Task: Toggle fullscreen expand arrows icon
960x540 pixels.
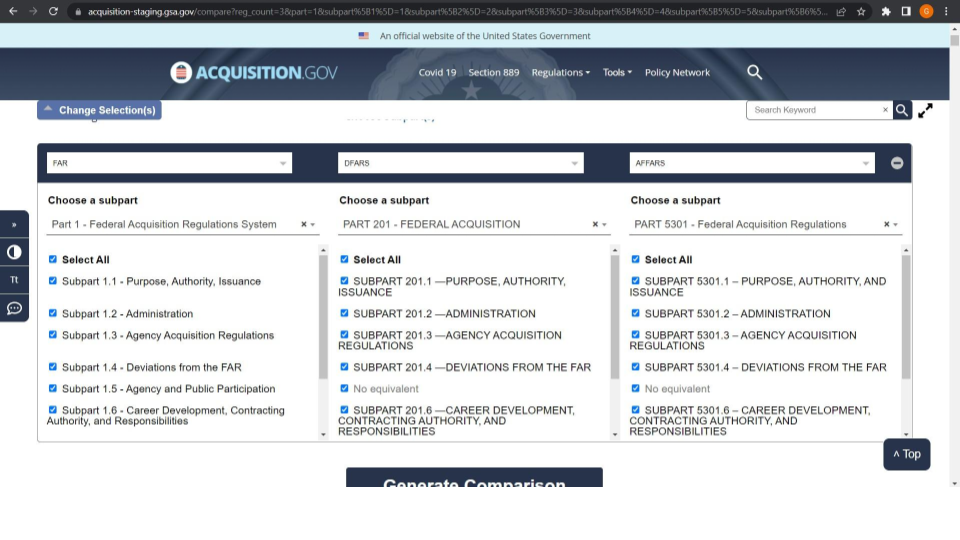Action: pyautogui.click(x=926, y=110)
